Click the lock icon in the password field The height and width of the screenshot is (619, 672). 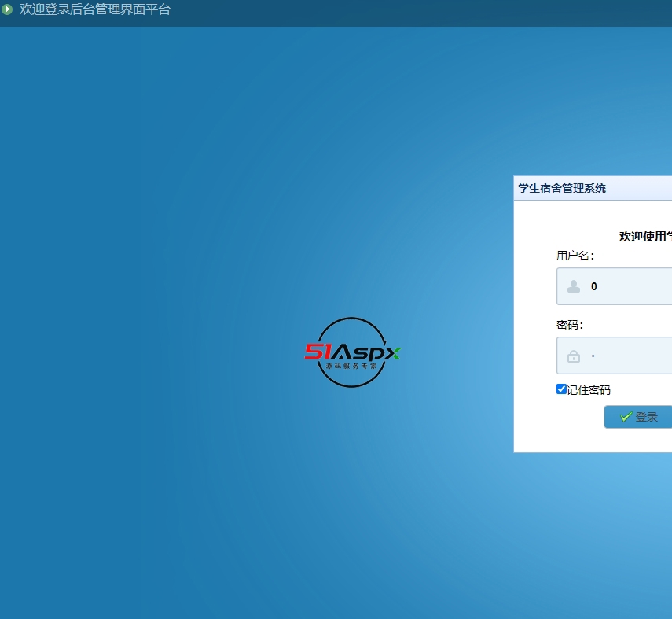tap(572, 356)
